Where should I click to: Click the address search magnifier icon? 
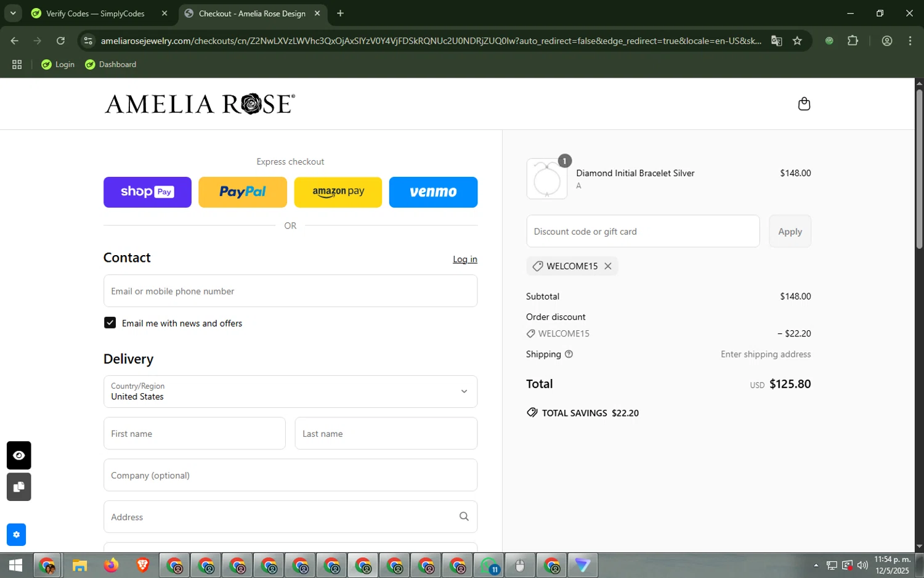tap(464, 516)
